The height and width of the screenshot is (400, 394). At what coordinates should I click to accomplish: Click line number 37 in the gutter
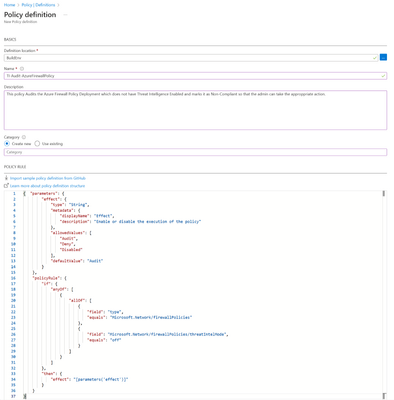13,396
